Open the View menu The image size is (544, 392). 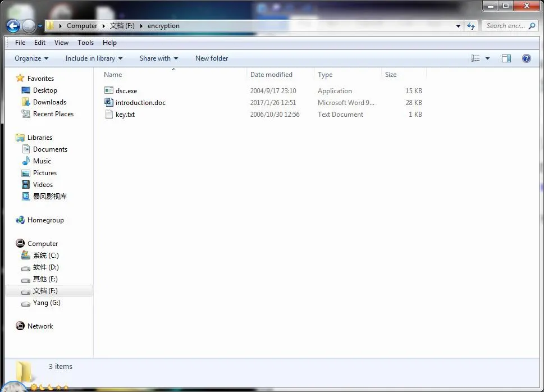[61, 42]
